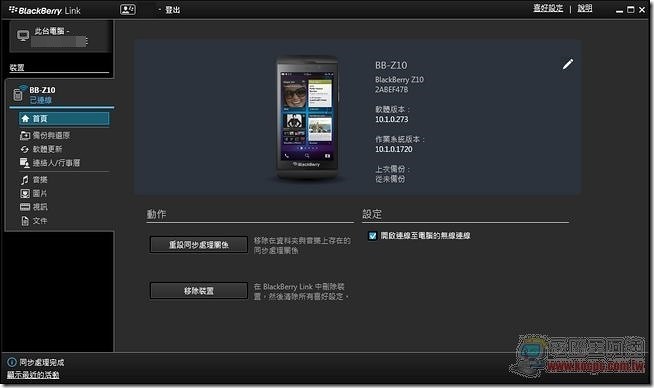Click the pictures icon
654x388 pixels.
(x=25, y=194)
